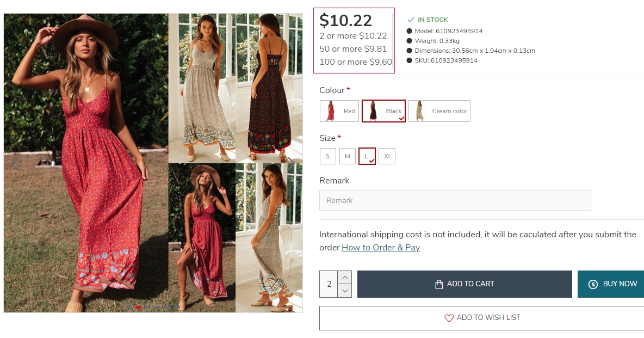The image size is (644, 338).
Task: Select size M
Action: [x=348, y=156]
